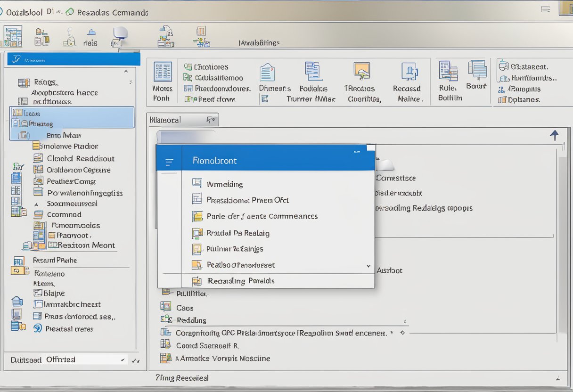Open the Wiamoral dropdown above the list

pyautogui.click(x=211, y=120)
